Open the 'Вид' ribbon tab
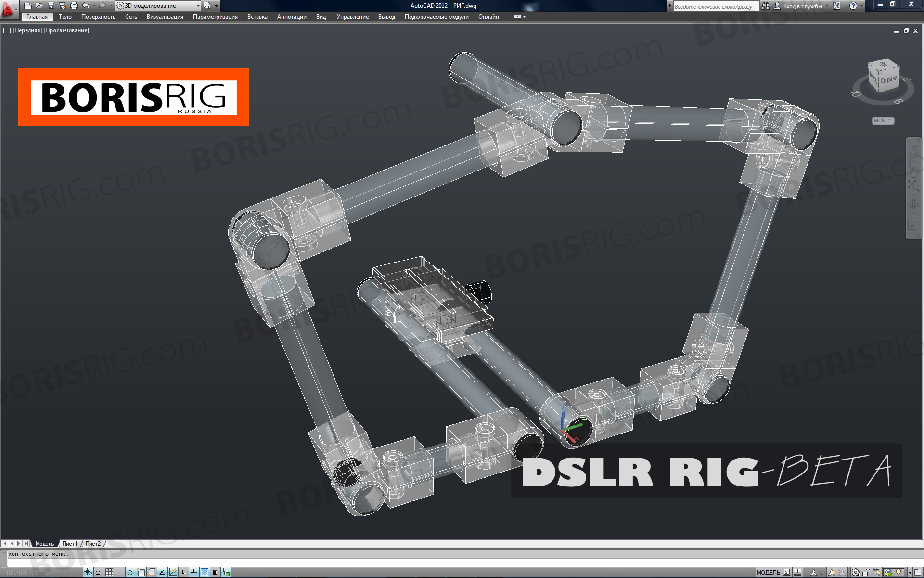Image resolution: width=924 pixels, height=578 pixels. click(321, 17)
